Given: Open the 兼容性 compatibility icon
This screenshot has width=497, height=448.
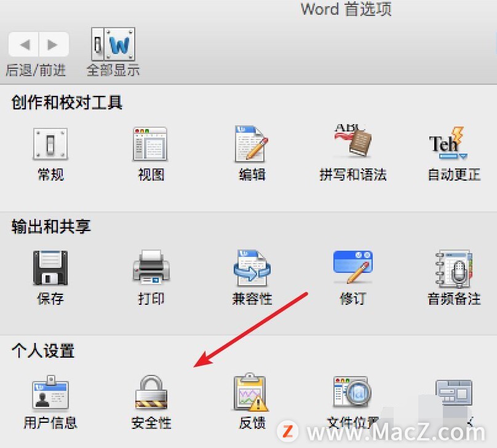Looking at the screenshot, I should (252, 267).
